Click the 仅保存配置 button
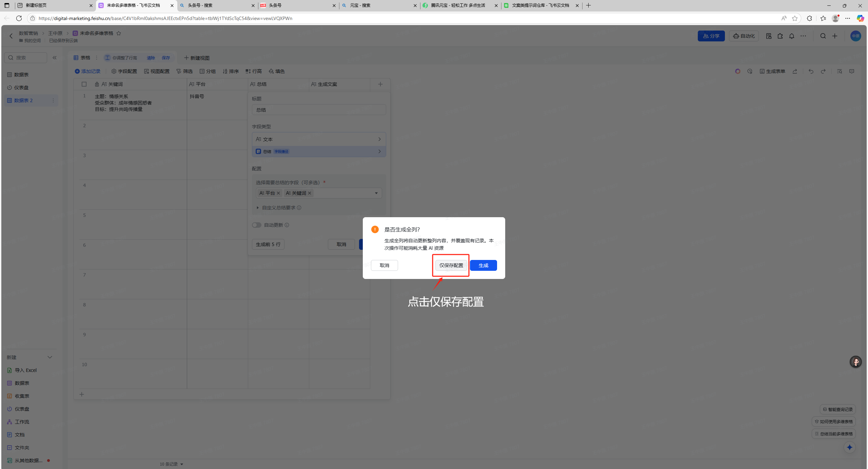This screenshot has height=469, width=868. [x=451, y=265]
